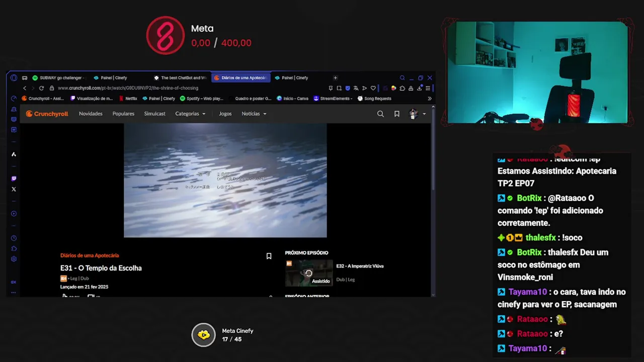Click the video player area
Screen dimensions: 644x362
pyautogui.click(x=225, y=180)
